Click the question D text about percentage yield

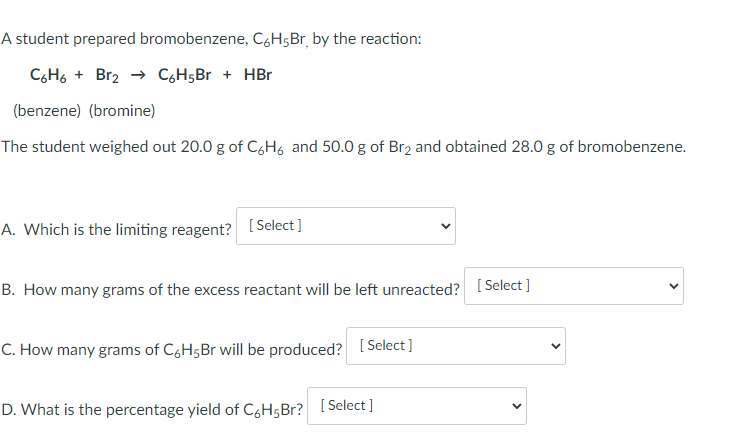pyautogui.click(x=153, y=410)
